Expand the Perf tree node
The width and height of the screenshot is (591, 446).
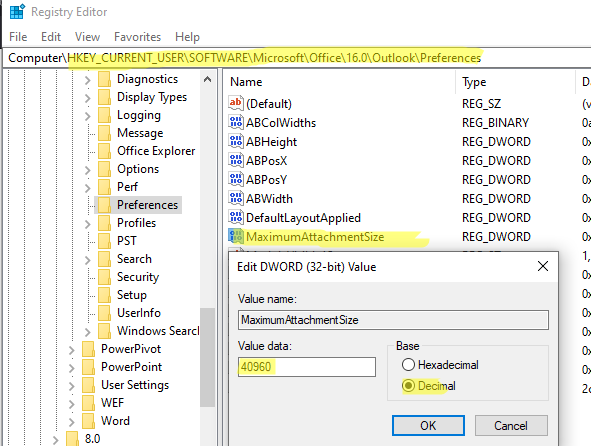[x=87, y=188]
